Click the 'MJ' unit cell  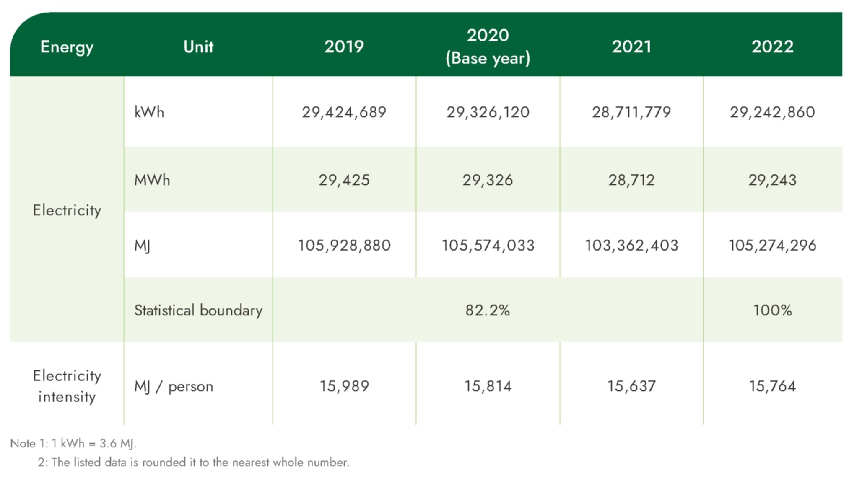coord(142,246)
